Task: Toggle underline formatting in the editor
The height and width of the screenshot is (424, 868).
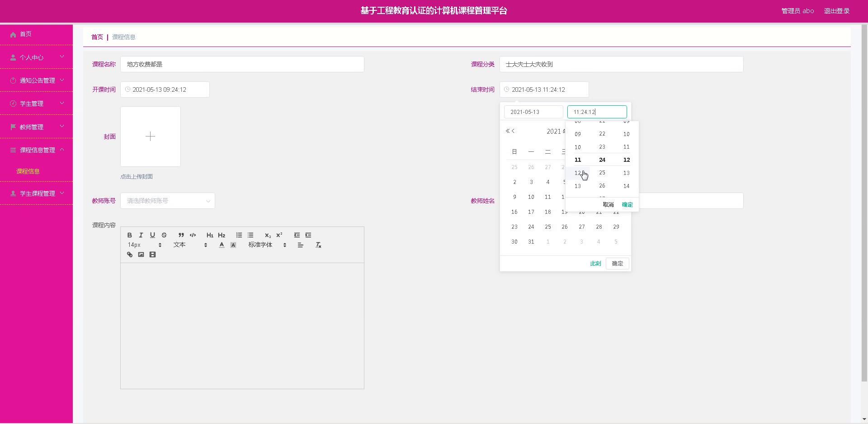Action: click(x=152, y=235)
